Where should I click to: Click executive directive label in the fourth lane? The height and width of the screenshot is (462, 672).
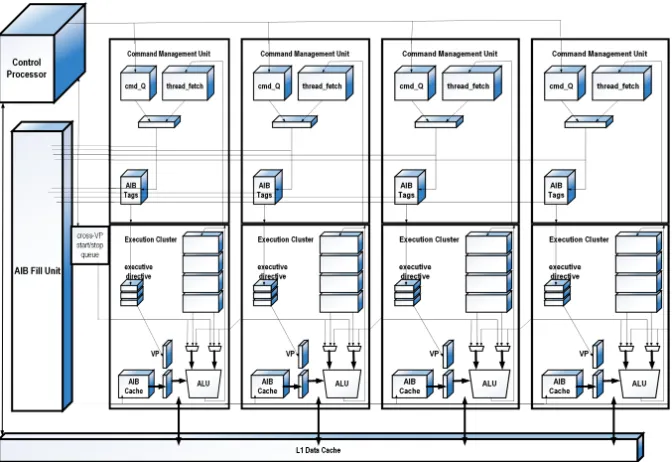click(564, 271)
